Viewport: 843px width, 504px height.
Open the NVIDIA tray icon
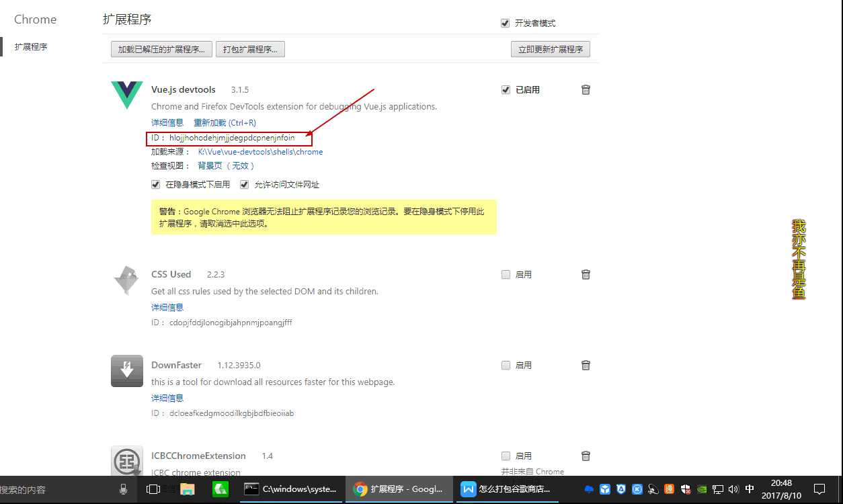702,489
